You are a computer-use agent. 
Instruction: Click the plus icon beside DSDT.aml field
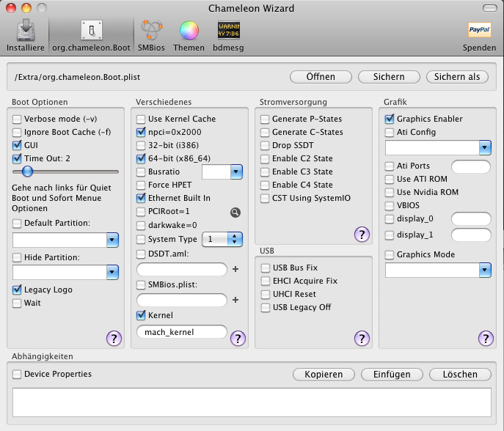click(x=235, y=269)
